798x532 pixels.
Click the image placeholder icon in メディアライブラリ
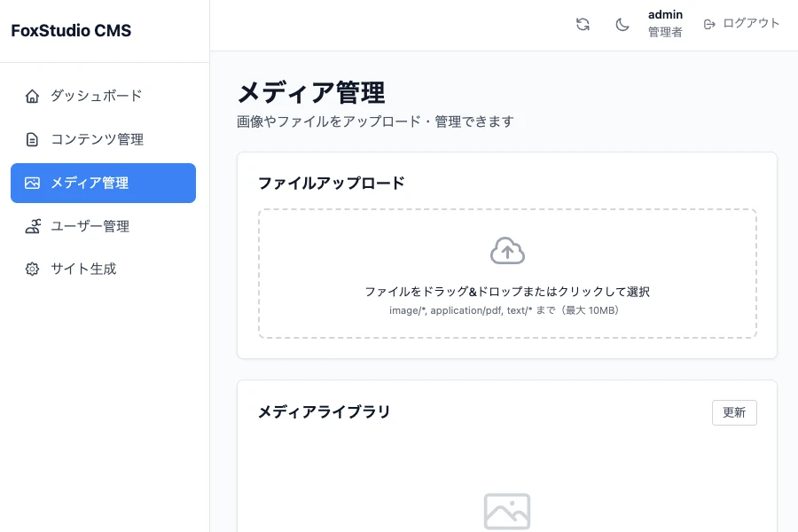point(507,512)
